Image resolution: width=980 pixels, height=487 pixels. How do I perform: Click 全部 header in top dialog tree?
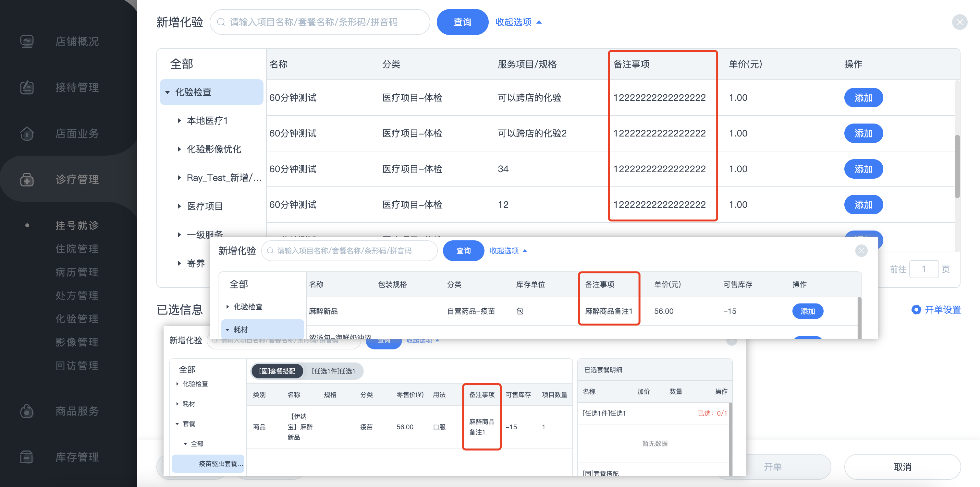point(181,64)
